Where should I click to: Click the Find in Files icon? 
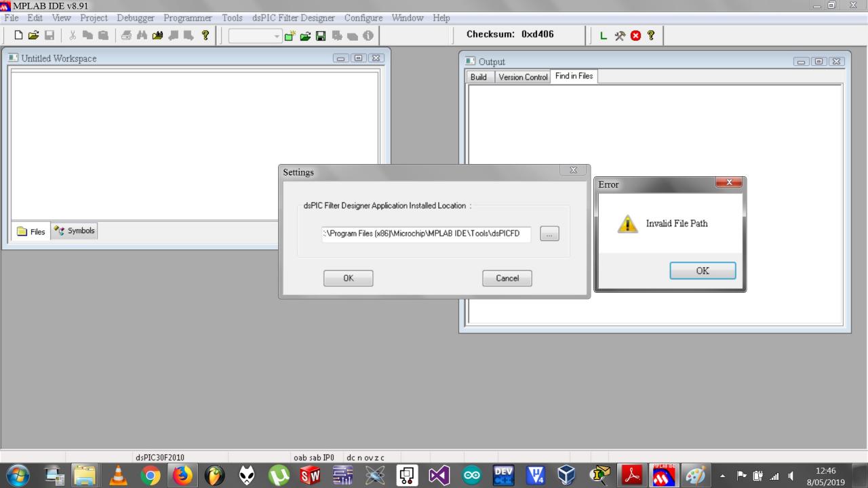tap(158, 35)
